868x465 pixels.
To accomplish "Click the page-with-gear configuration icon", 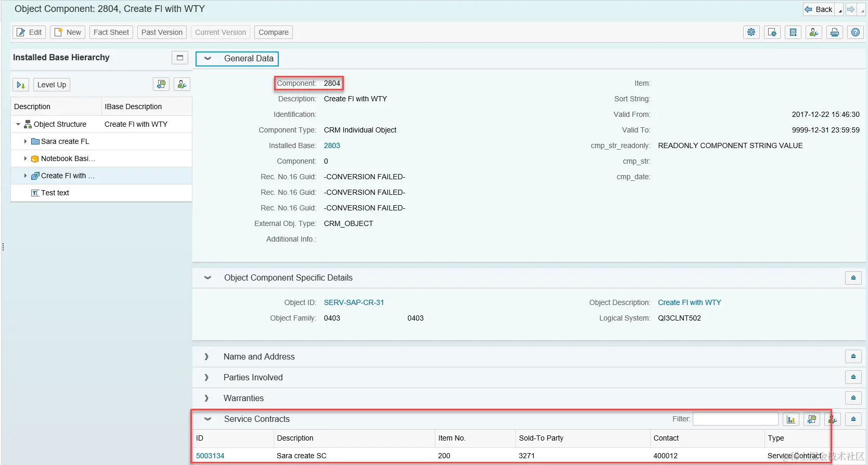I will pos(772,32).
